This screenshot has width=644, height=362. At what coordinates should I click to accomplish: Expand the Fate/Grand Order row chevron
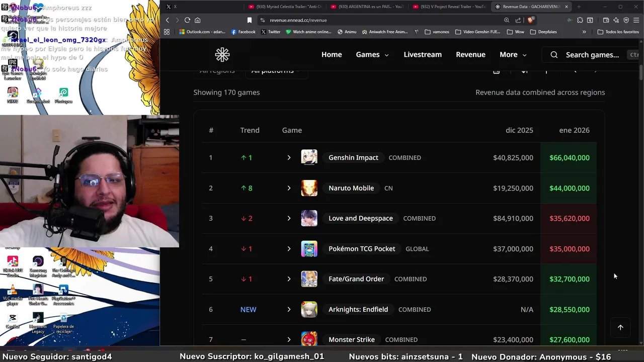point(289,279)
